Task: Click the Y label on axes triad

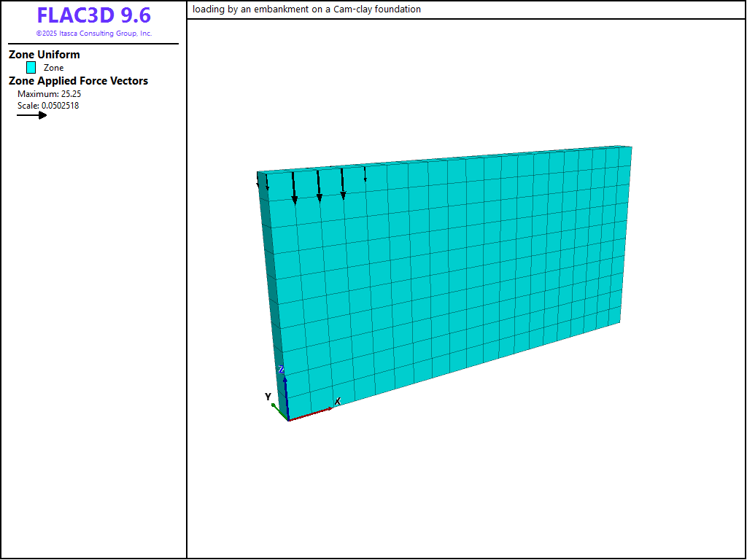Action: tap(268, 397)
